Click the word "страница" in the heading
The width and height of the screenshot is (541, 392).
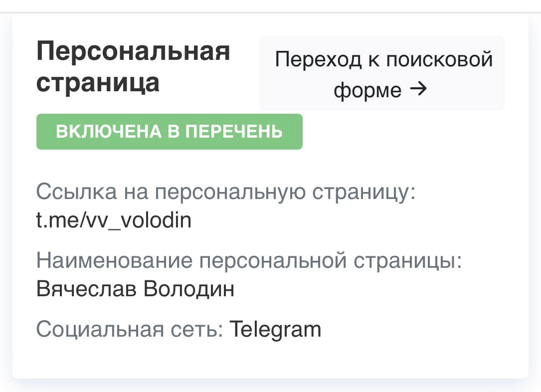pyautogui.click(x=98, y=82)
